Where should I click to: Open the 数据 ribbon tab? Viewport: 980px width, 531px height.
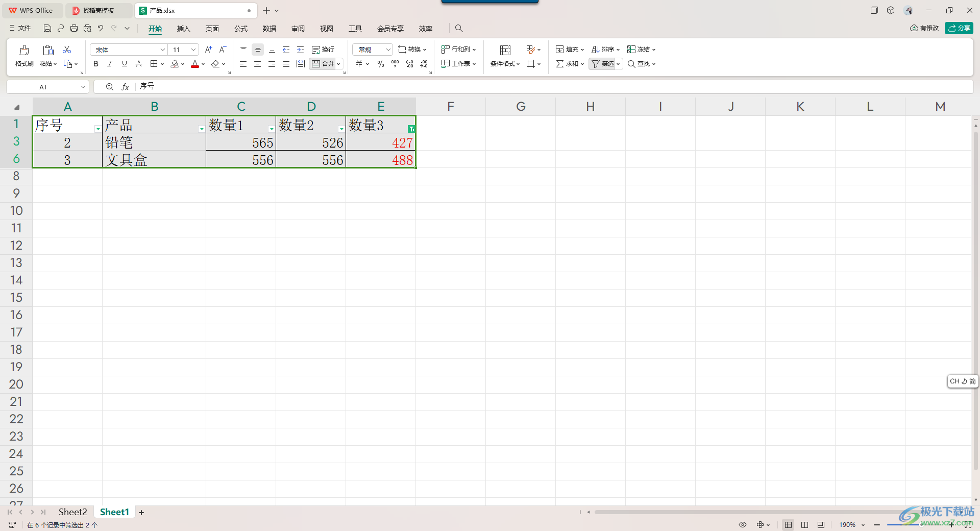269,29
